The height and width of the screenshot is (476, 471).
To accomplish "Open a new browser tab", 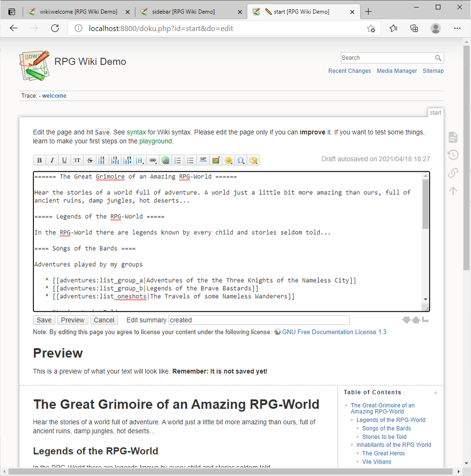I will 368,12.
